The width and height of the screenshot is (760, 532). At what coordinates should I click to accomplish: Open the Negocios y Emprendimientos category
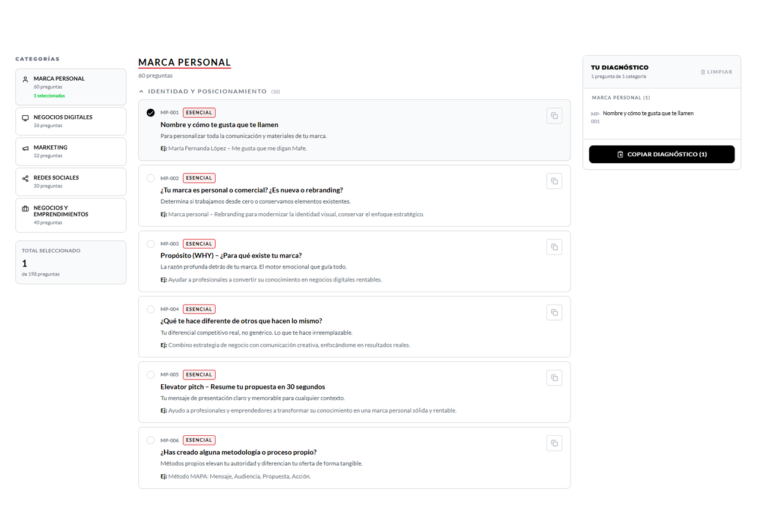point(71,215)
